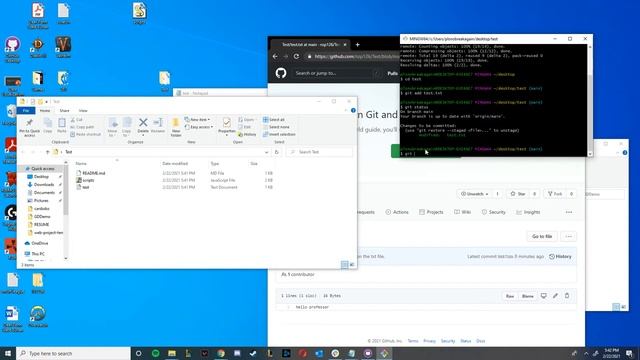
Task: Switch to the Home ribbon tab
Action: (x=45, y=111)
